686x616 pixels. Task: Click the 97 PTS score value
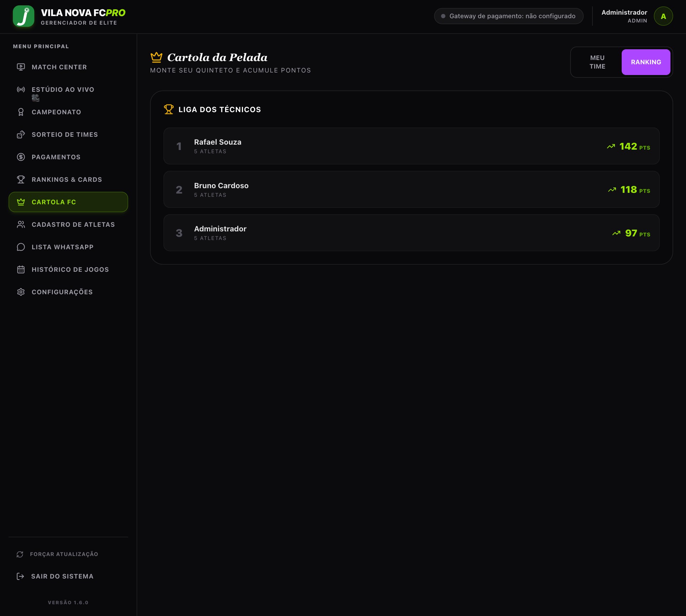(x=638, y=233)
